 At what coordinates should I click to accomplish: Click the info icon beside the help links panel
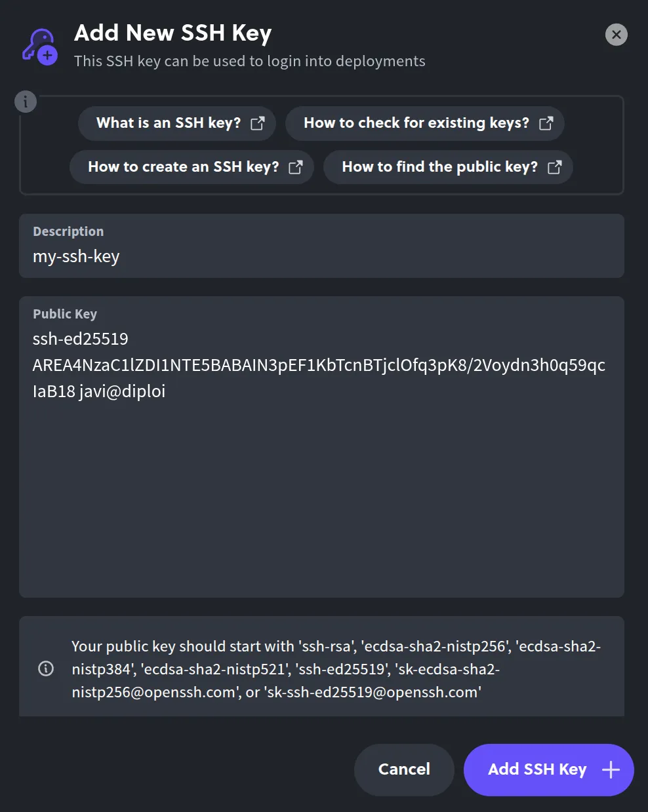pos(26,102)
